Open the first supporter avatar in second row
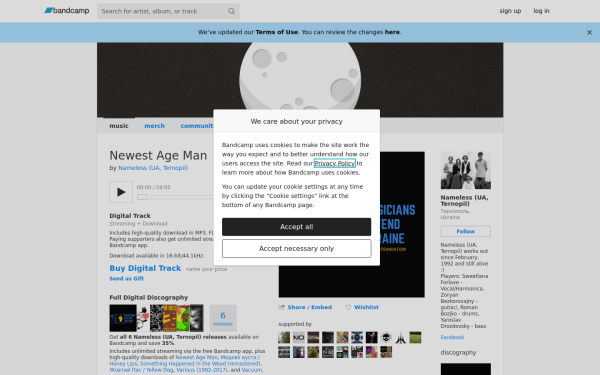The height and width of the screenshot is (375, 600). click(x=284, y=352)
